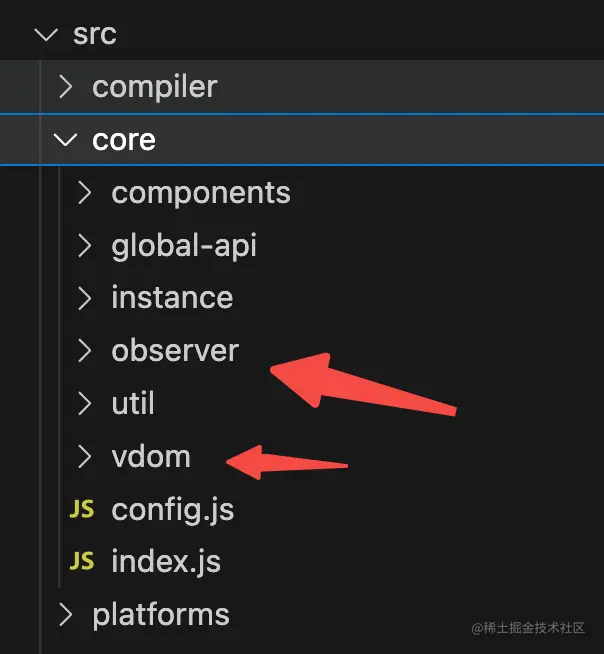Collapse the src folder chevron
The height and width of the screenshot is (654, 604).
[x=45, y=34]
